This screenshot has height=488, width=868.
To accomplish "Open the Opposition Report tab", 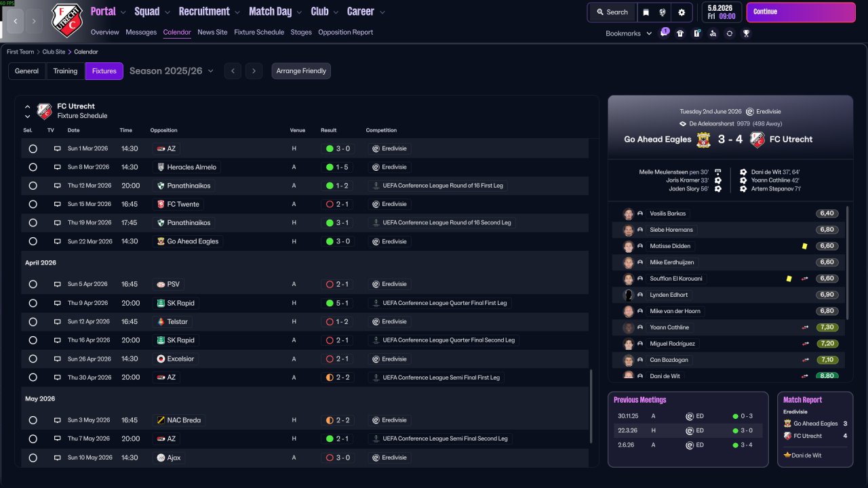I will pos(346,33).
